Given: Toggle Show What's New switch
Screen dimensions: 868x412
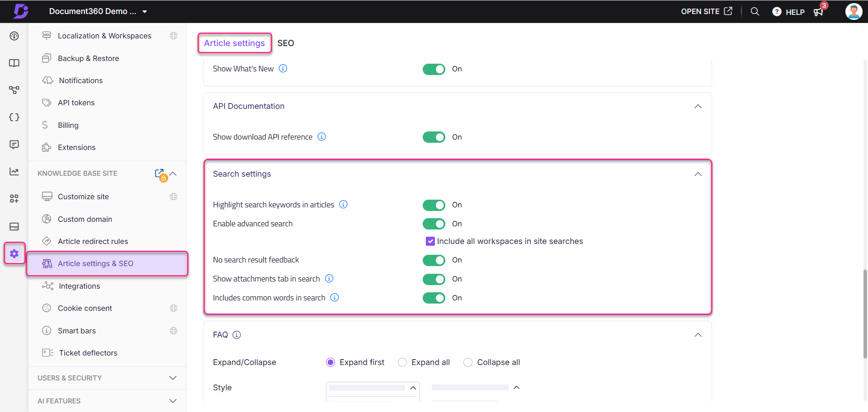Looking at the screenshot, I should (x=434, y=69).
